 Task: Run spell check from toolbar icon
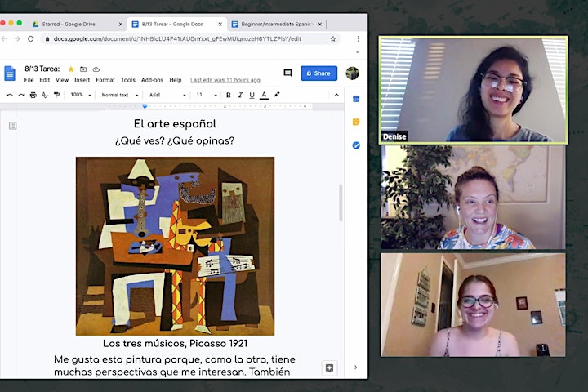[x=45, y=95]
